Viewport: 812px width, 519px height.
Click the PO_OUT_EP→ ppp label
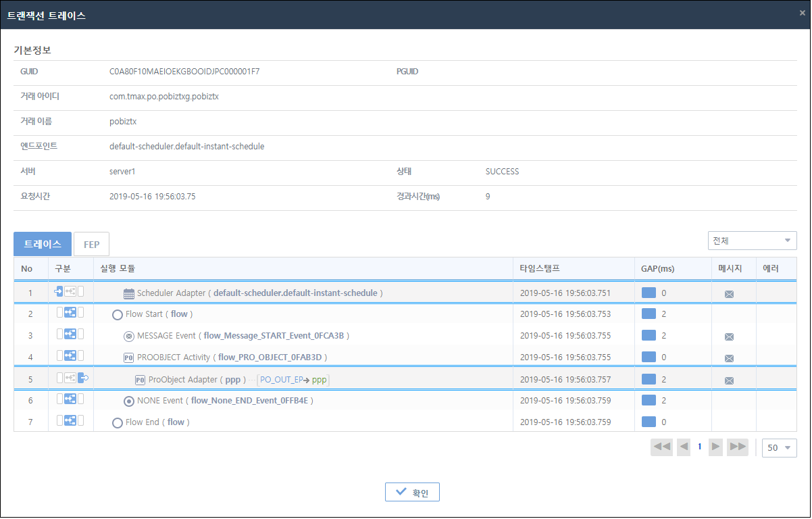click(x=294, y=380)
